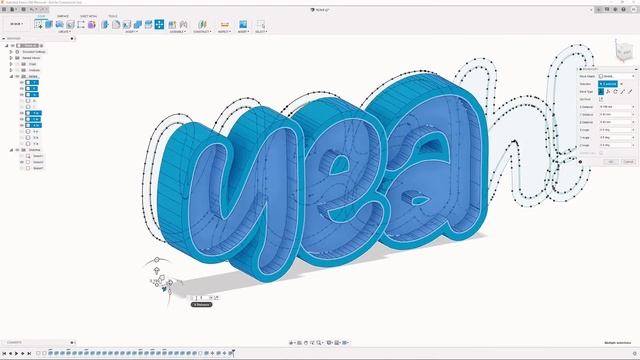Toggle the Create Copy checkbox
The width and height of the screenshot is (640, 360).
(x=601, y=153)
